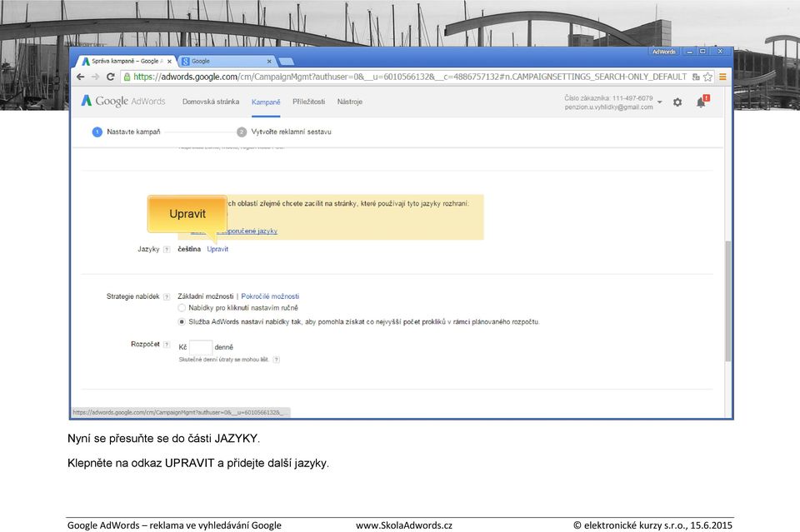Close the Správa kampaně tab
Screen dimensions: 800x532
169,61
